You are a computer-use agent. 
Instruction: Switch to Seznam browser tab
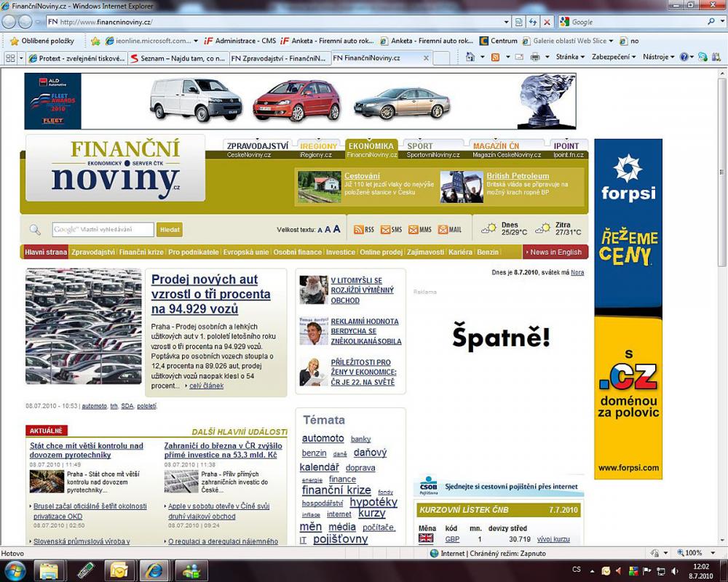[178, 58]
